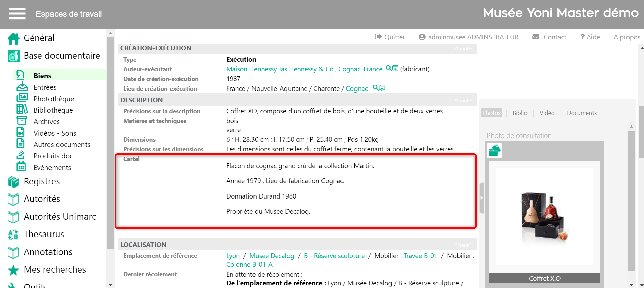Select Biens in the sidebar tree
The height and width of the screenshot is (288, 644).
point(42,76)
